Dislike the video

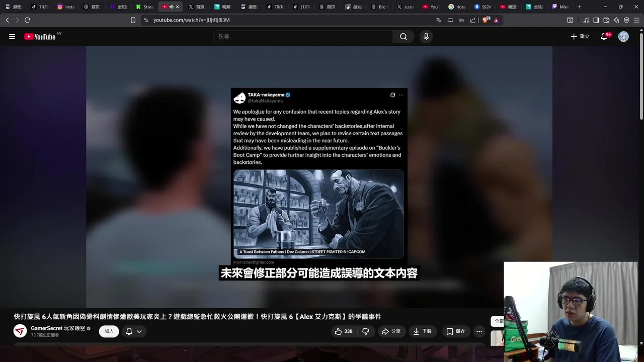[366, 331]
